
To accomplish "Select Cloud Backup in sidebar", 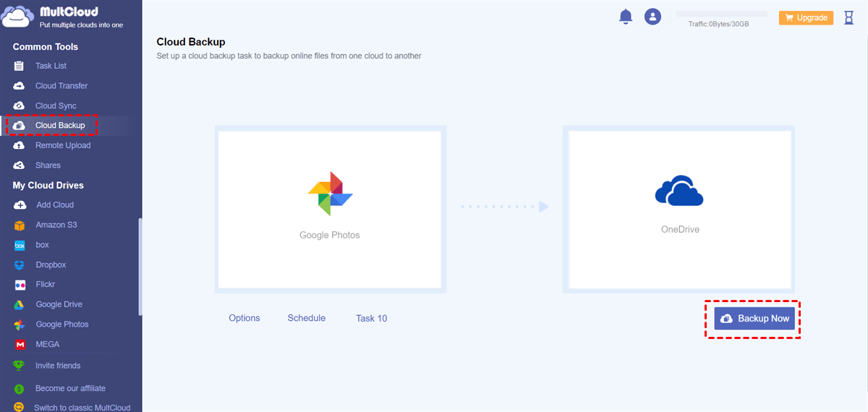I will [60, 126].
